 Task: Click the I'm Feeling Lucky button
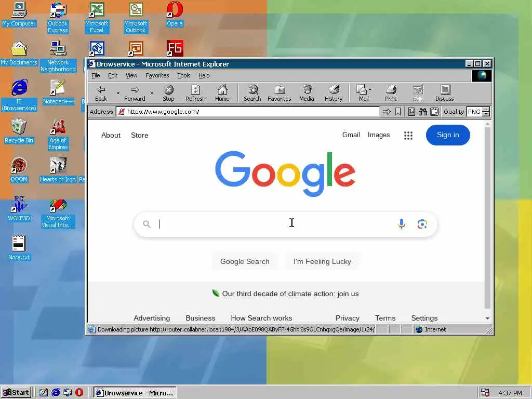pos(322,262)
